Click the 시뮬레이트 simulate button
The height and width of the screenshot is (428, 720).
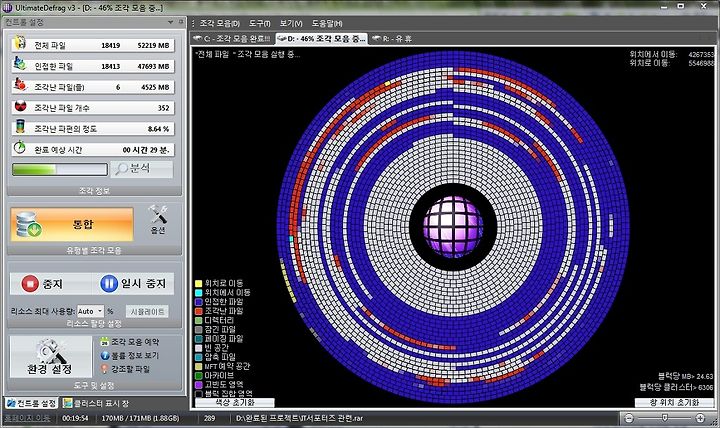click(147, 311)
